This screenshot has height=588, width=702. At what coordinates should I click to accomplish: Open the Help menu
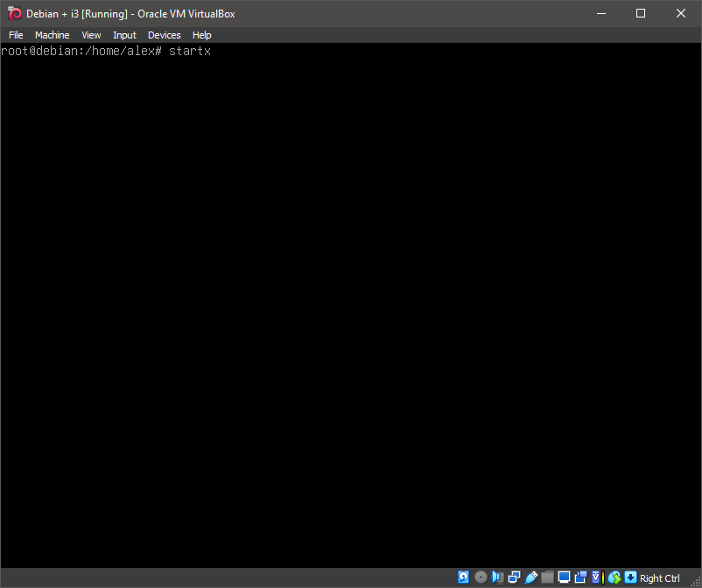201,35
